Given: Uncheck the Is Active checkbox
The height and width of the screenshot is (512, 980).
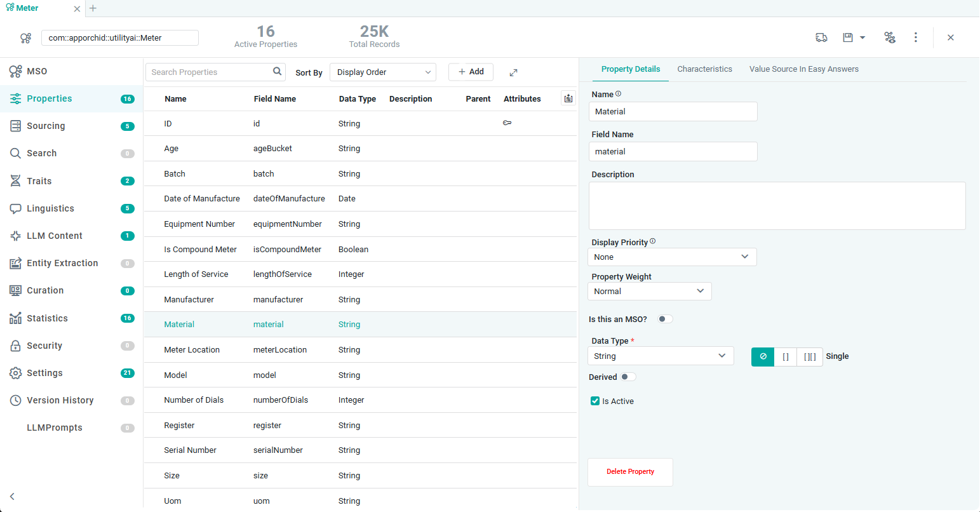Looking at the screenshot, I should 595,401.
